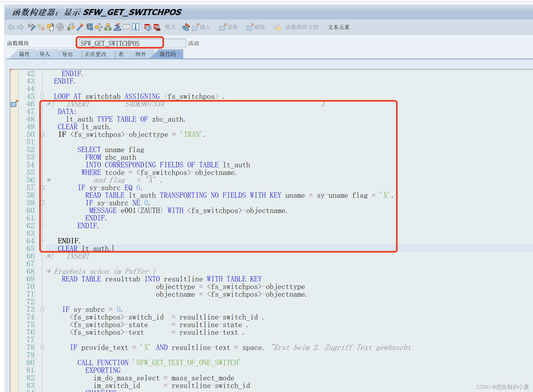
Task: Click code line 'FROM zbc_auth'
Action: pyautogui.click(x=111, y=157)
